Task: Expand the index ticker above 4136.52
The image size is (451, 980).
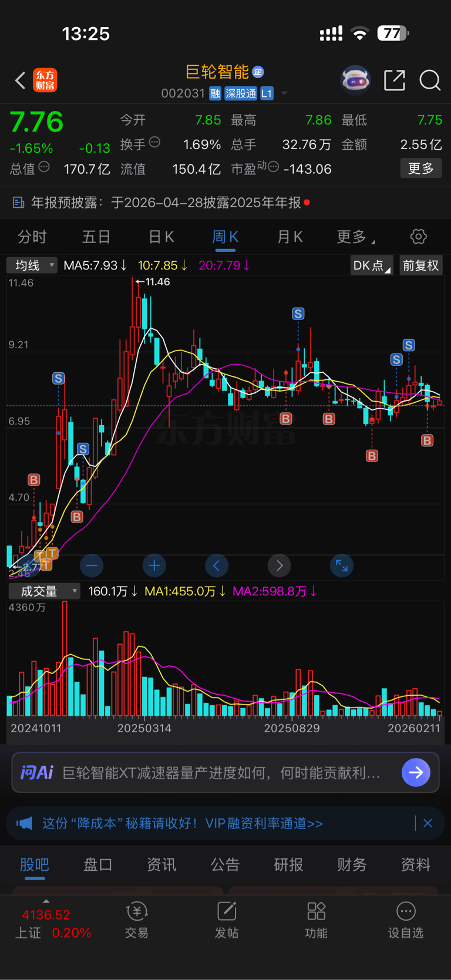Action: (46, 901)
